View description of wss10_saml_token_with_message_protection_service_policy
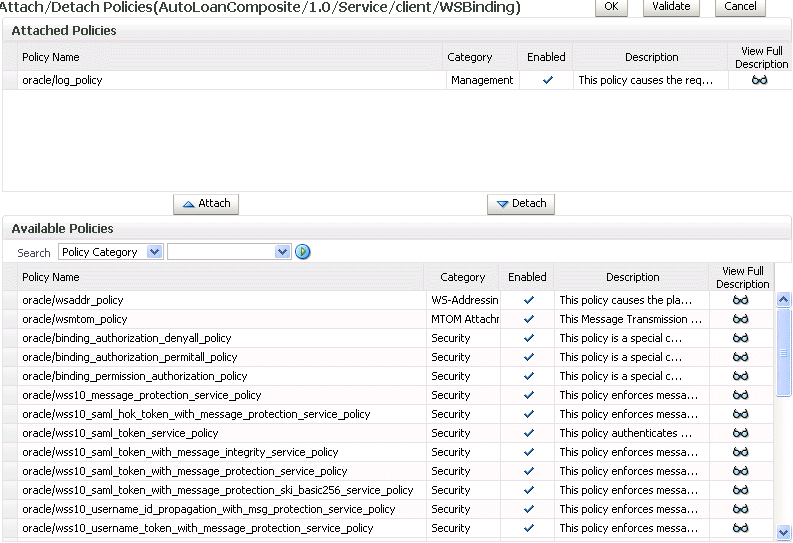The image size is (793, 543). [x=740, y=471]
